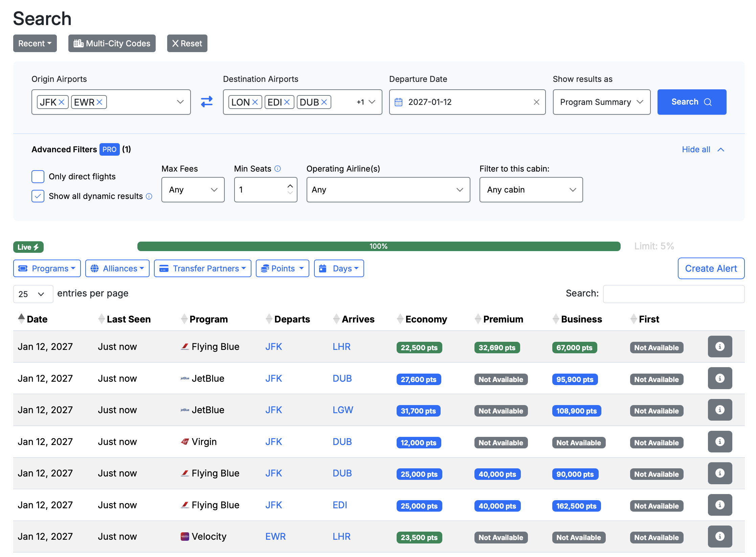This screenshot has height=557, width=756.
Task: Sort table by Last Seen column
Action: pos(124,319)
